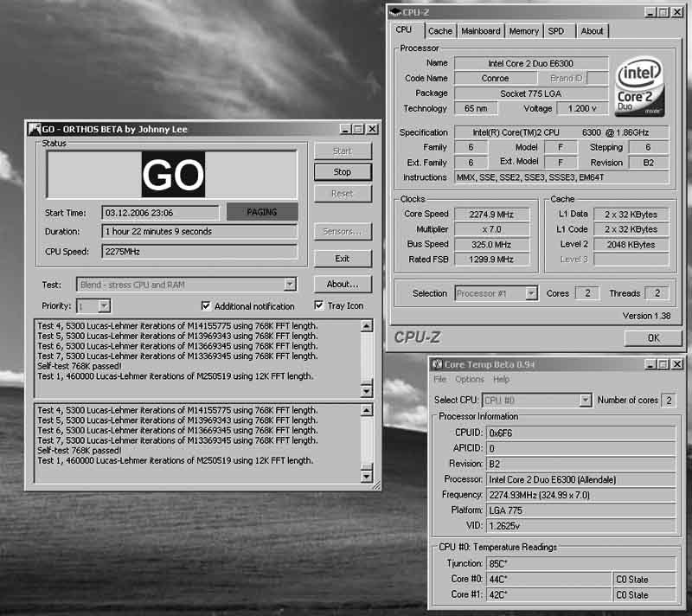Open the File menu in Core Temp
Viewport: 692px width, 616px height.
(439, 379)
